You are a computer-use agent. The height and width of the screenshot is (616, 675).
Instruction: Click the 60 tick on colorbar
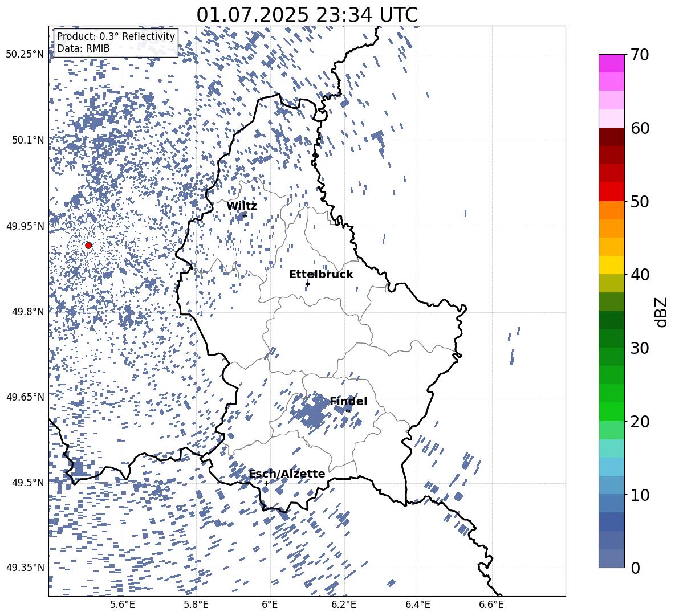tap(640, 128)
